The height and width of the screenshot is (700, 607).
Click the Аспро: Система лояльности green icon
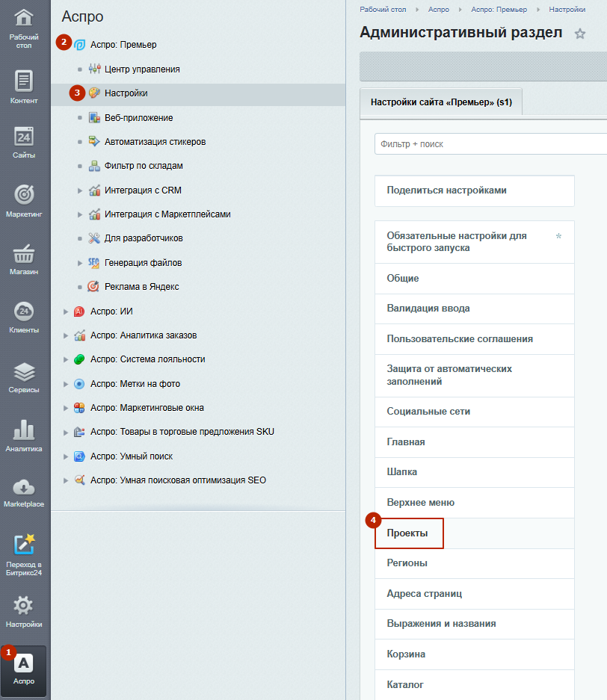(x=79, y=359)
